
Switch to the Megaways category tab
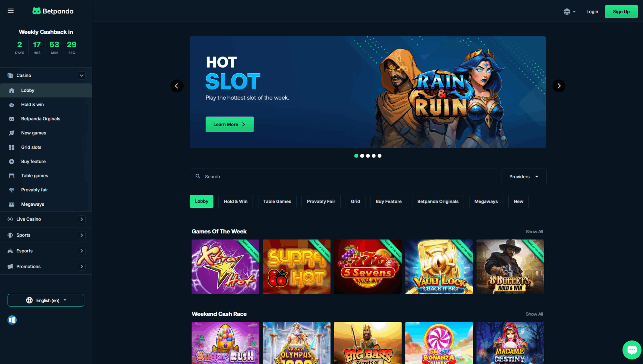[x=486, y=201]
